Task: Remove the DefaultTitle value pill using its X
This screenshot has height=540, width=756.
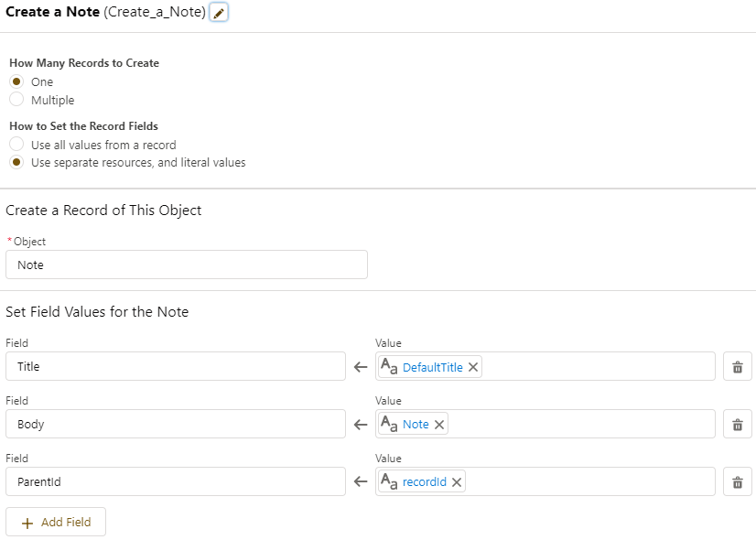Action: pyautogui.click(x=473, y=367)
